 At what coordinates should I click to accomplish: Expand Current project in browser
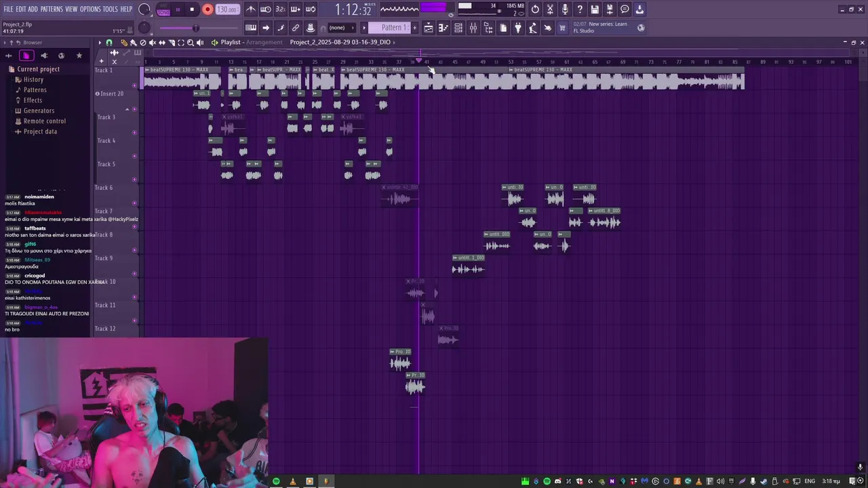pyautogui.click(x=38, y=69)
